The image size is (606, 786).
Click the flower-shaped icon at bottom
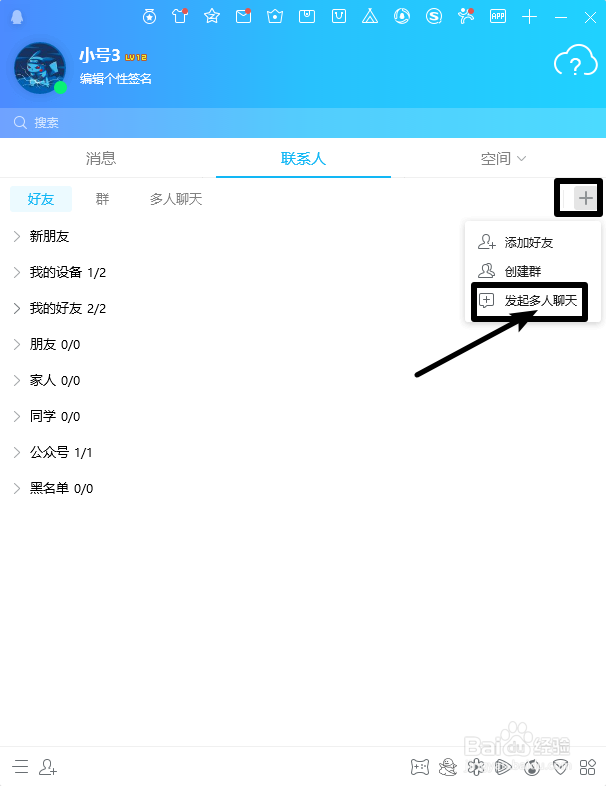tap(476, 766)
